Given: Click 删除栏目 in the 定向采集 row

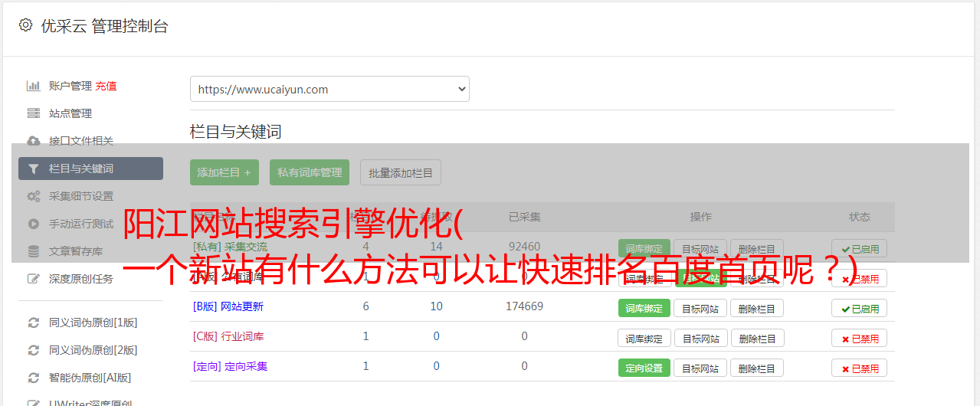Looking at the screenshot, I should (757, 368).
